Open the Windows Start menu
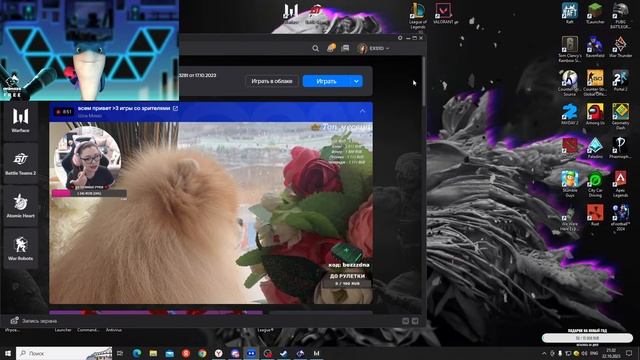This screenshot has height=360, width=640. (x=7, y=353)
